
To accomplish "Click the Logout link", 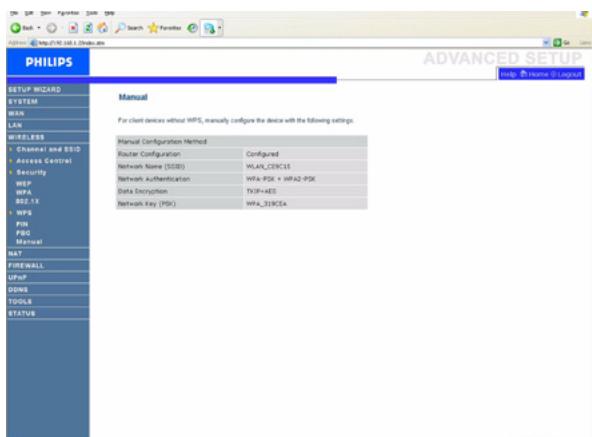I will [566, 74].
